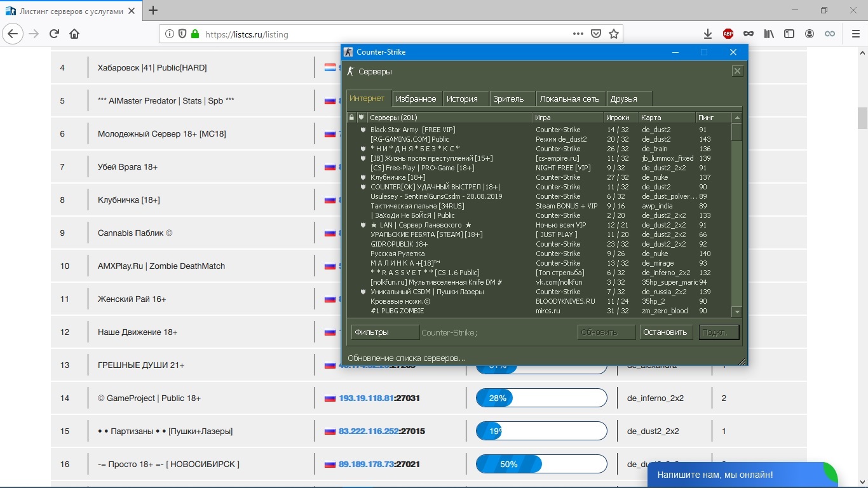This screenshot has width=868, height=488.
Task: Reload the listcs.ru page
Action: [54, 34]
